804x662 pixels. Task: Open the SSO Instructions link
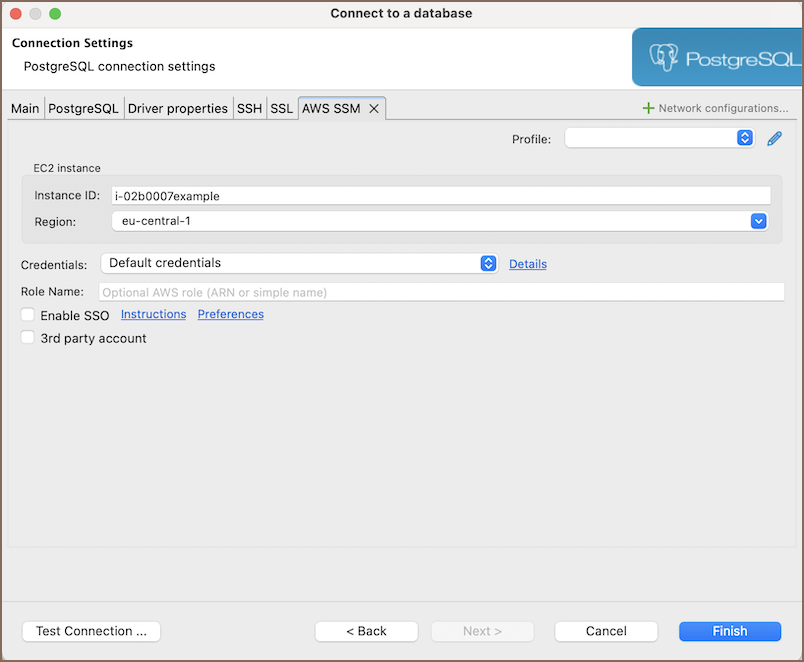click(x=153, y=314)
